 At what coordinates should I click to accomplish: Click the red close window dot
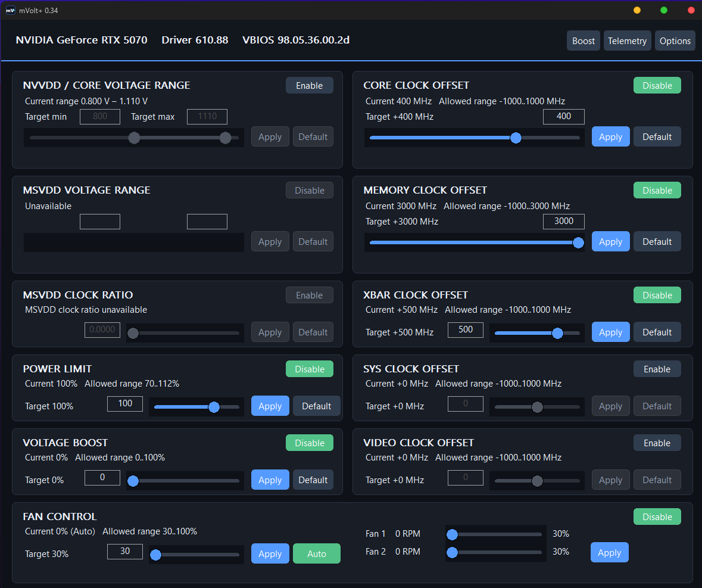point(691,10)
